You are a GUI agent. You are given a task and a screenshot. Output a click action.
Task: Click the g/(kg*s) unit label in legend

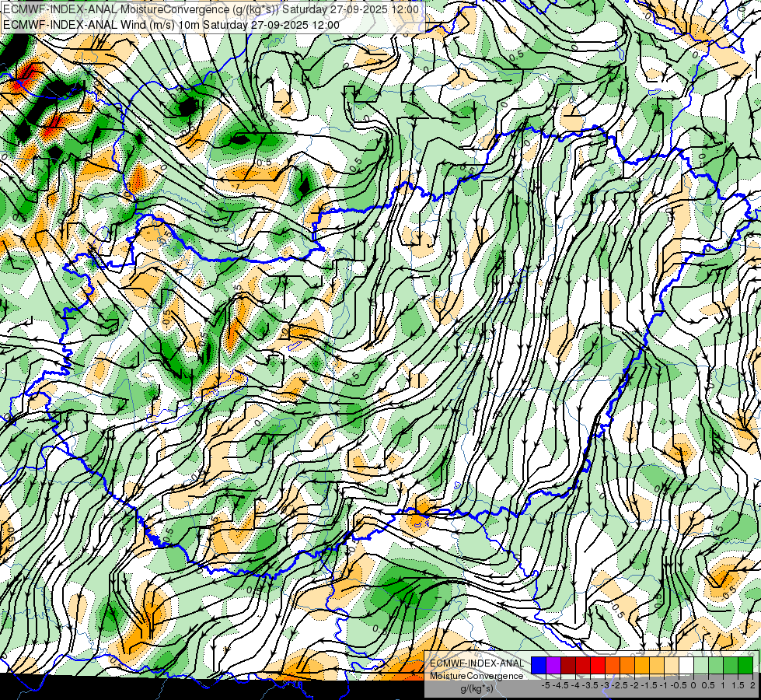(477, 688)
